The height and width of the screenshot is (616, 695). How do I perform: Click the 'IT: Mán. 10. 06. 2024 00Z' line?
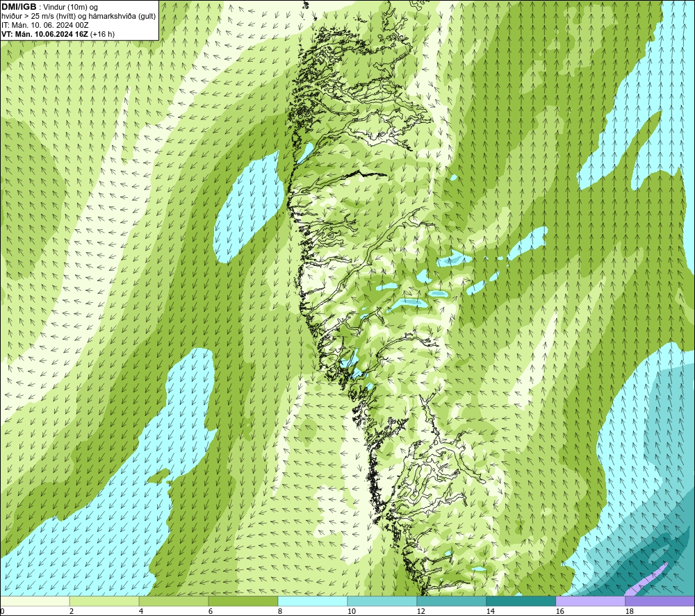[44, 25]
